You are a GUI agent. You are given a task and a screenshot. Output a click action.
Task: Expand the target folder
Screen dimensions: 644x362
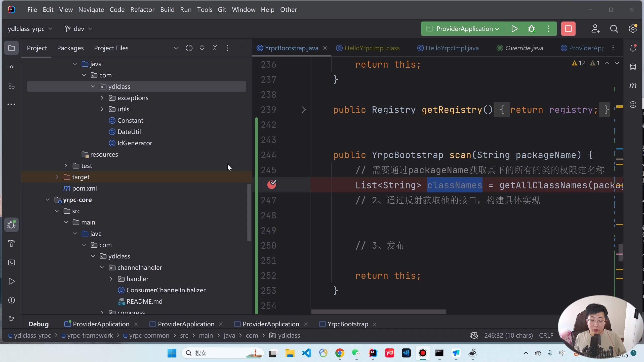pos(57,177)
